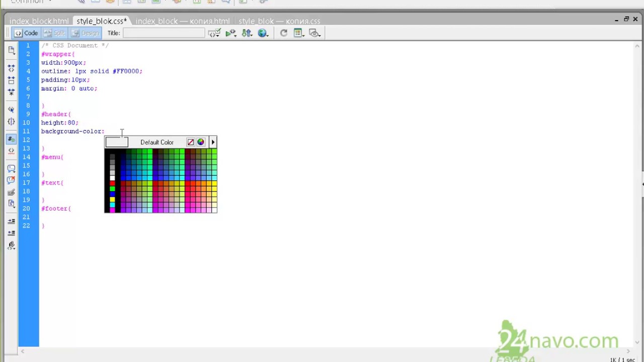Open the Recent Snippets dropdown icon
This screenshot has width=644, height=362.
click(x=11, y=204)
